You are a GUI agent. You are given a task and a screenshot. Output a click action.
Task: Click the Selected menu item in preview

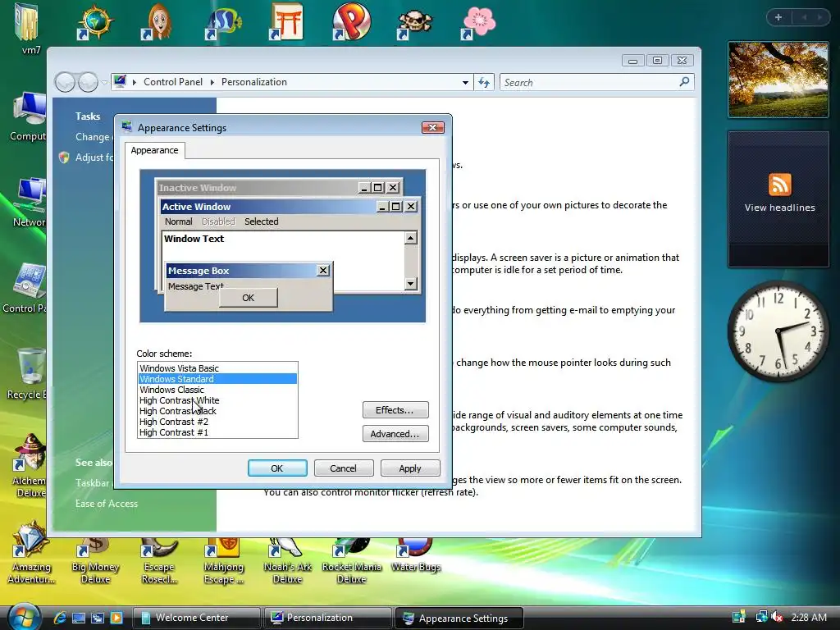tap(262, 221)
